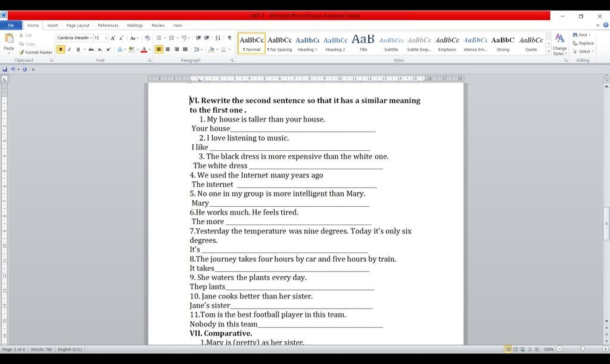Click the Redo/Repeat icon

[24, 69]
